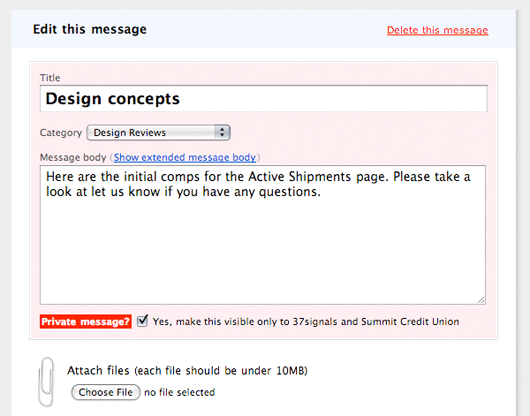Click the 'Edit this message' heading
This screenshot has height=416, width=530.
pos(90,29)
